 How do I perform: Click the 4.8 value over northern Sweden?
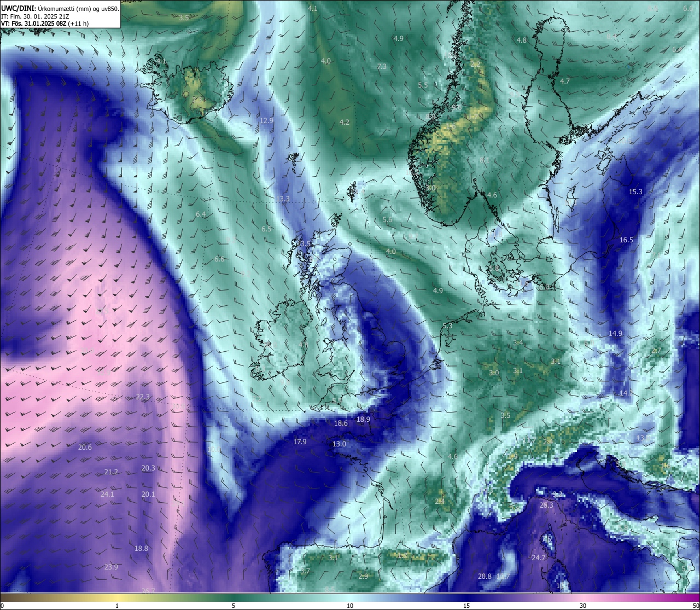522,40
